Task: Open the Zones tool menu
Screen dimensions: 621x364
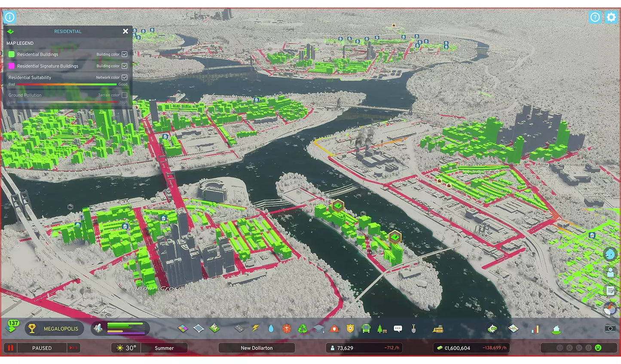Action: (x=183, y=329)
